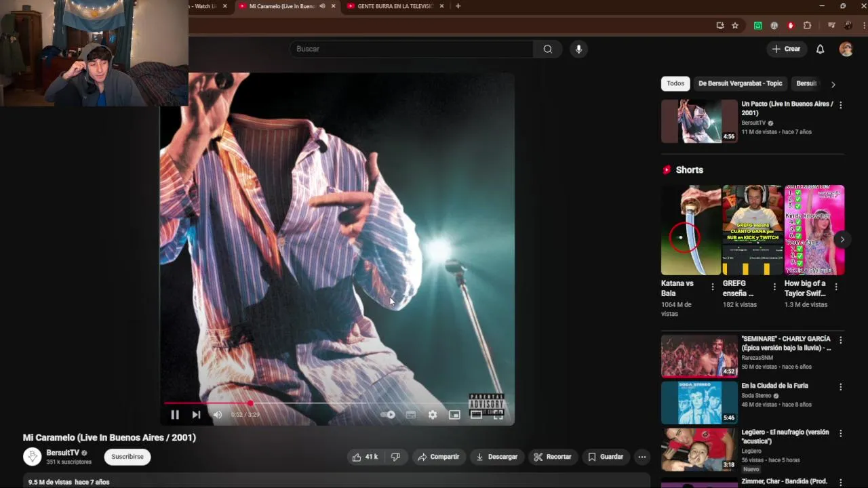Close the GENTE BURRA browser tab
Screen dimensions: 868x488
(x=442, y=6)
